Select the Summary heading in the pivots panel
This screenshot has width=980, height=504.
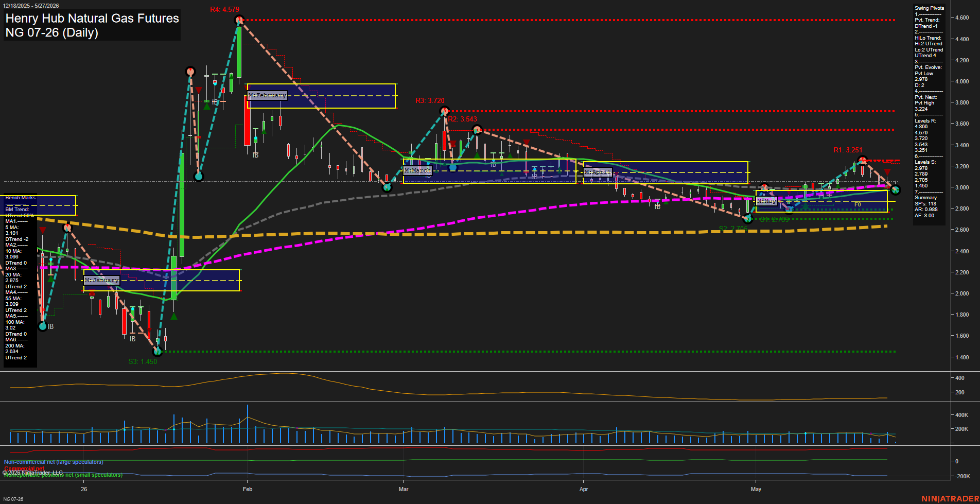[925, 198]
